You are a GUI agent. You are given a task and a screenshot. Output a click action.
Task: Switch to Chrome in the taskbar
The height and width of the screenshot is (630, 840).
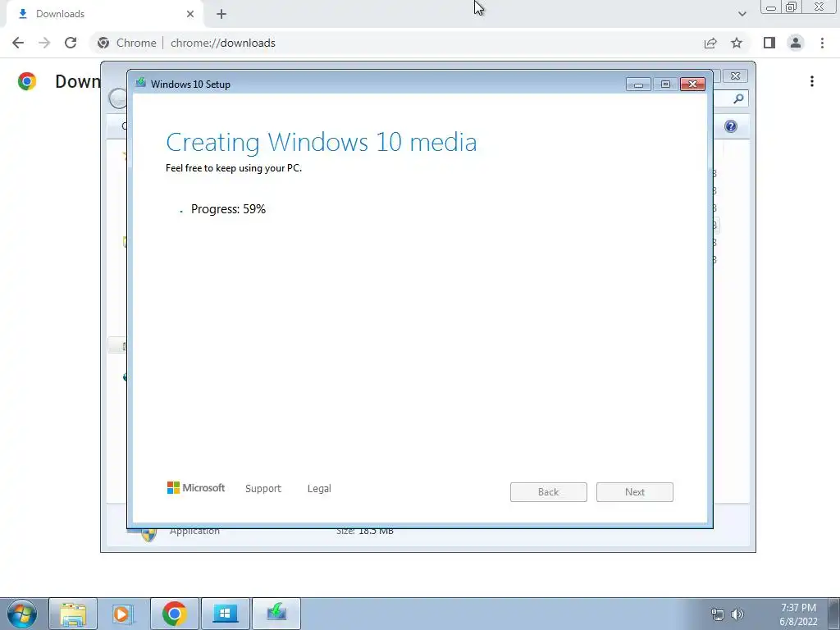pyautogui.click(x=175, y=614)
